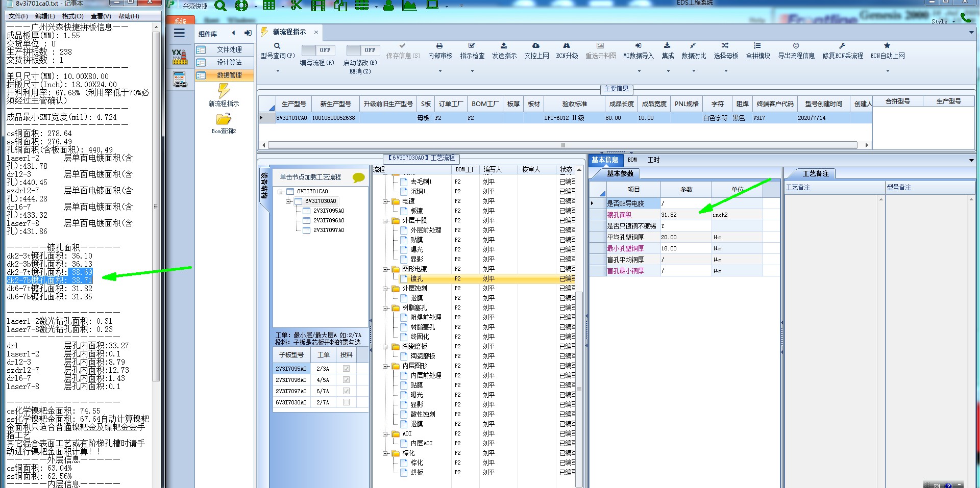
Task: Switch to the 工时 tab
Action: pos(653,160)
